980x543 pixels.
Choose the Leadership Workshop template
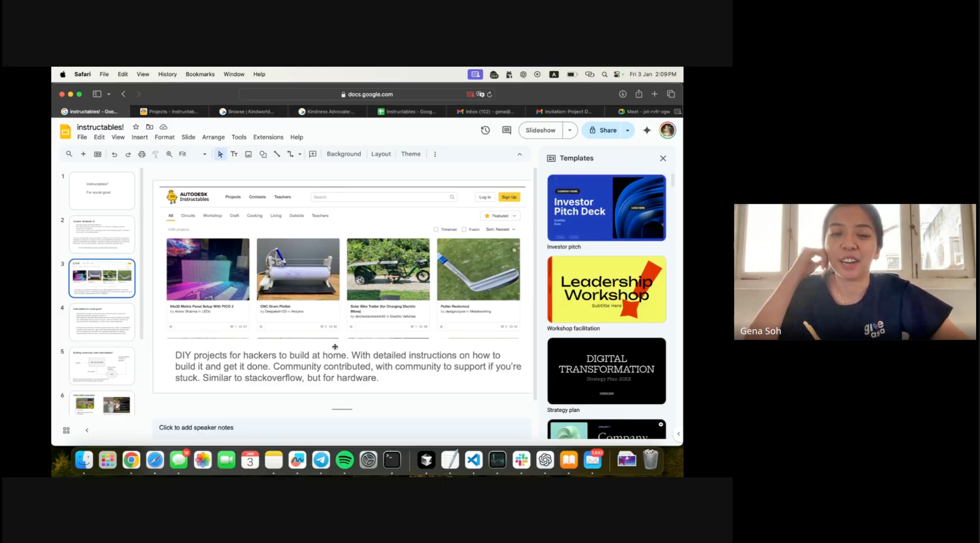tap(606, 289)
